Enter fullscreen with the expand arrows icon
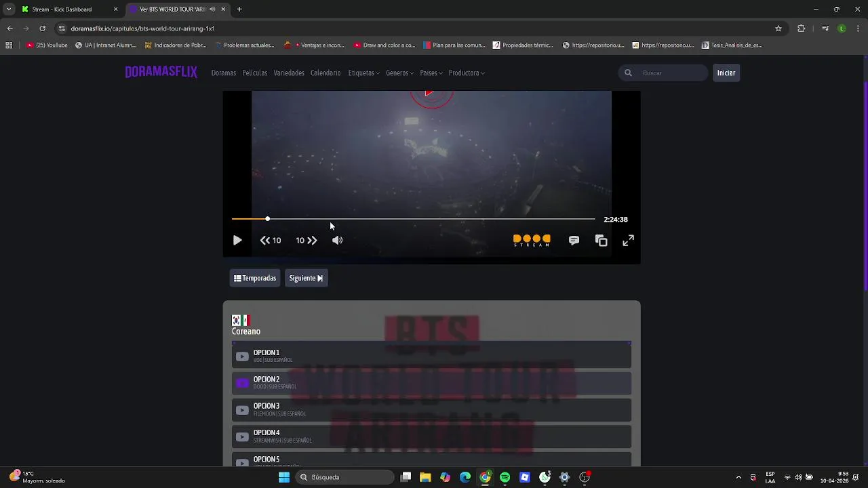This screenshot has height=488, width=868. coord(629,241)
